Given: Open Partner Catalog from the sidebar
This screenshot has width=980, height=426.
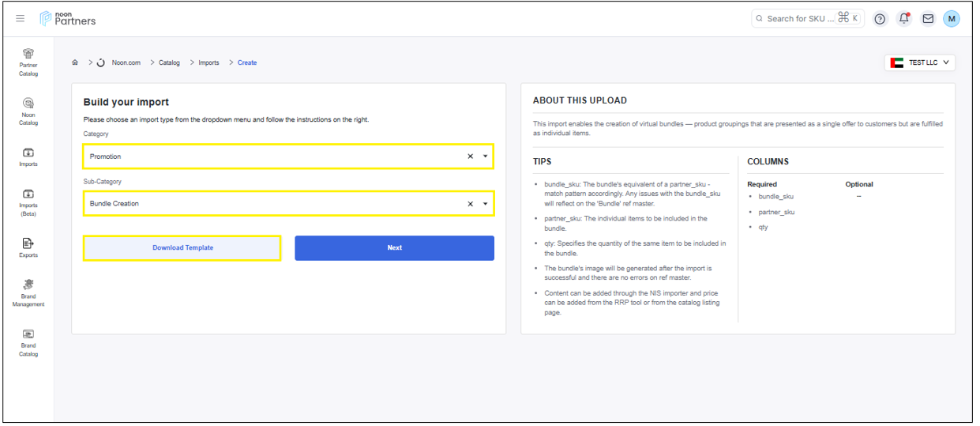Looking at the screenshot, I should tap(28, 62).
